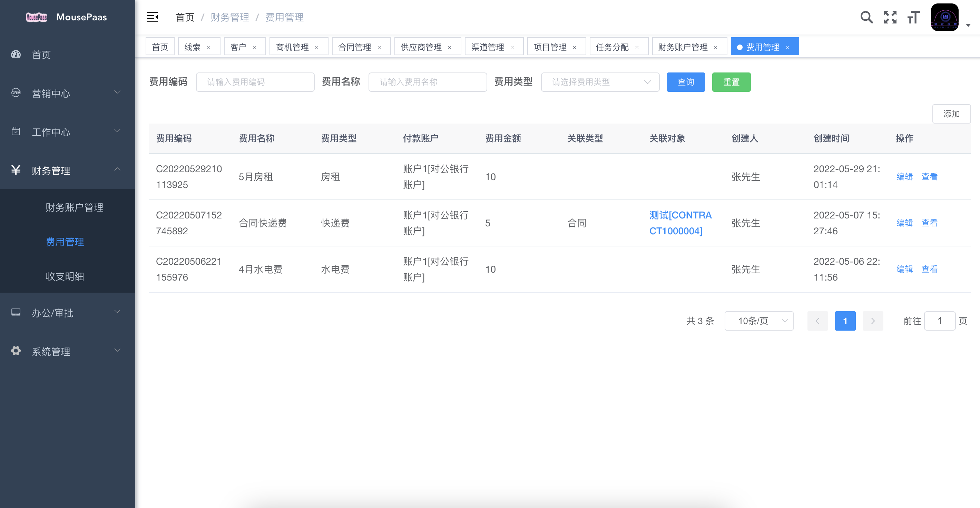This screenshot has height=508, width=980.
Task: Close the 任务分配 tab
Action: point(637,48)
